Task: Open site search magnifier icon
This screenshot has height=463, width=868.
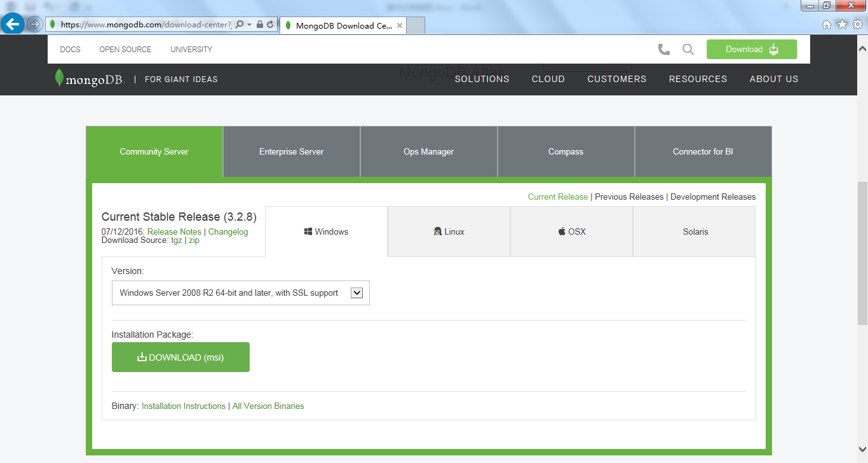Action: [x=688, y=50]
